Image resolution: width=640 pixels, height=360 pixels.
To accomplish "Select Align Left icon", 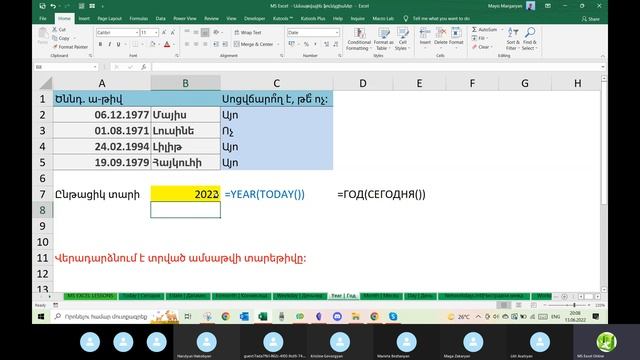I will (x=187, y=44).
